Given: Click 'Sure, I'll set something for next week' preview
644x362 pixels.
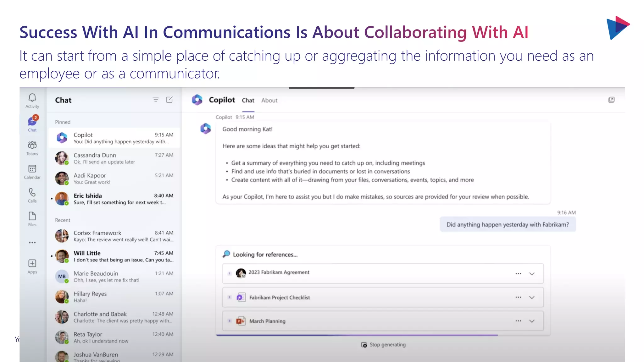Looking at the screenshot, I should pyautogui.click(x=119, y=202).
